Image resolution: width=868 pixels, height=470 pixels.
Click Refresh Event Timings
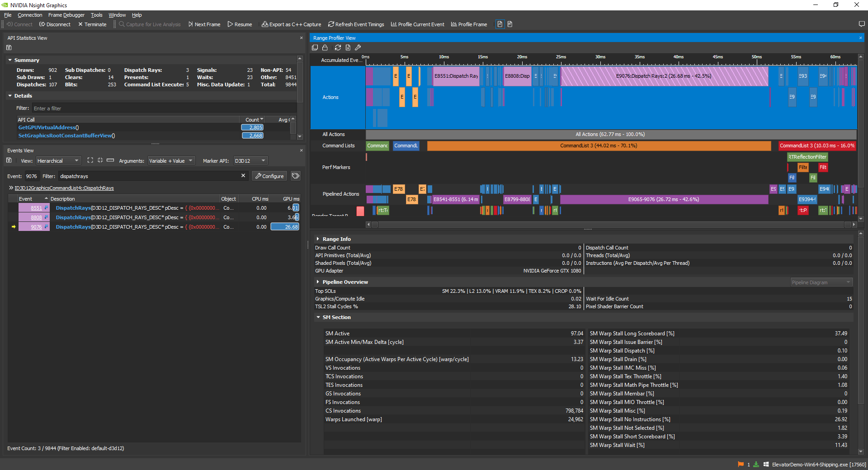pos(356,24)
